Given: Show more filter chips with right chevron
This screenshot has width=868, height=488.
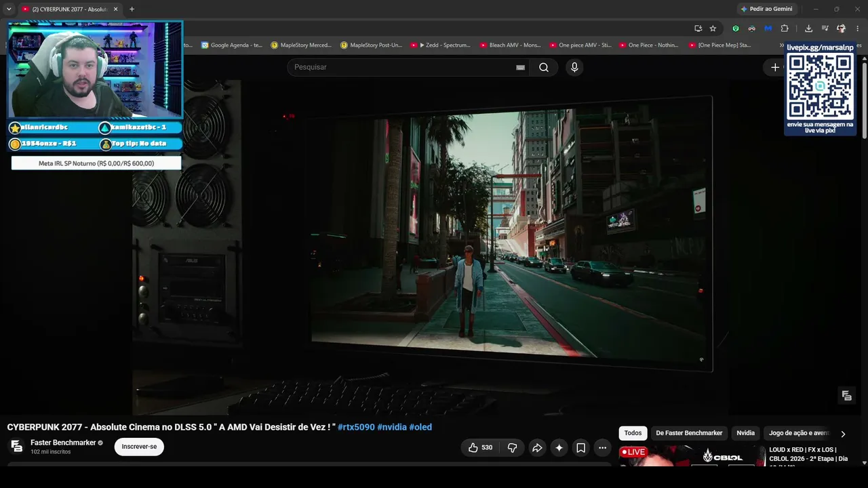Looking at the screenshot, I should (843, 434).
